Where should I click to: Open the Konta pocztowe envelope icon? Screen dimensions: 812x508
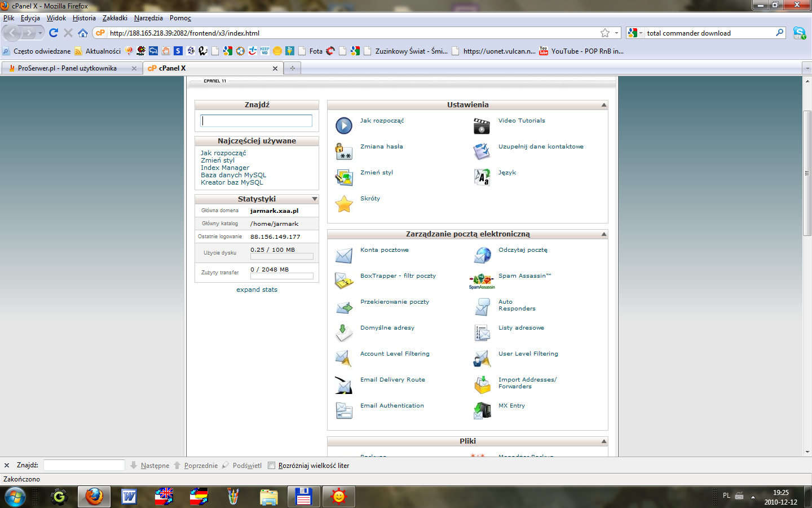343,255
